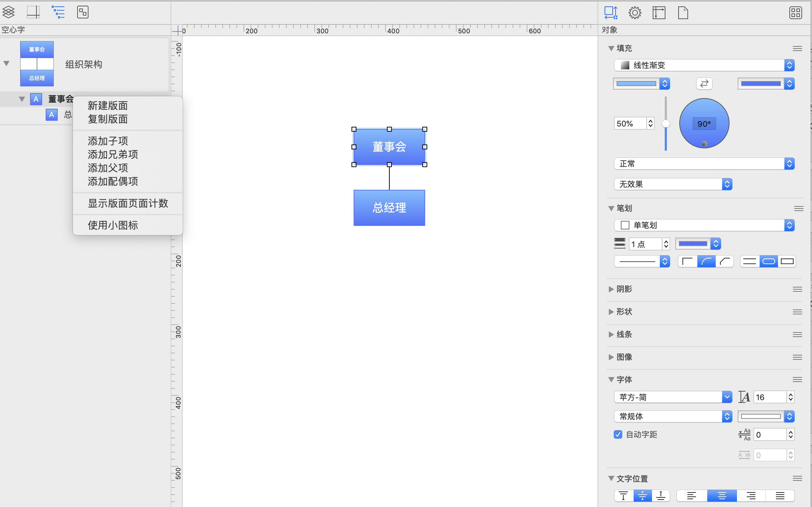Toggle the 单笔划 stroke checkbox

click(625, 225)
